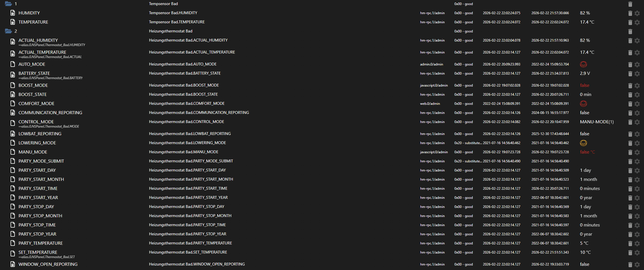The image size is (644, 270).
Task: Delete folder 2 Heizungsthermostat Bad
Action: (630, 31)
